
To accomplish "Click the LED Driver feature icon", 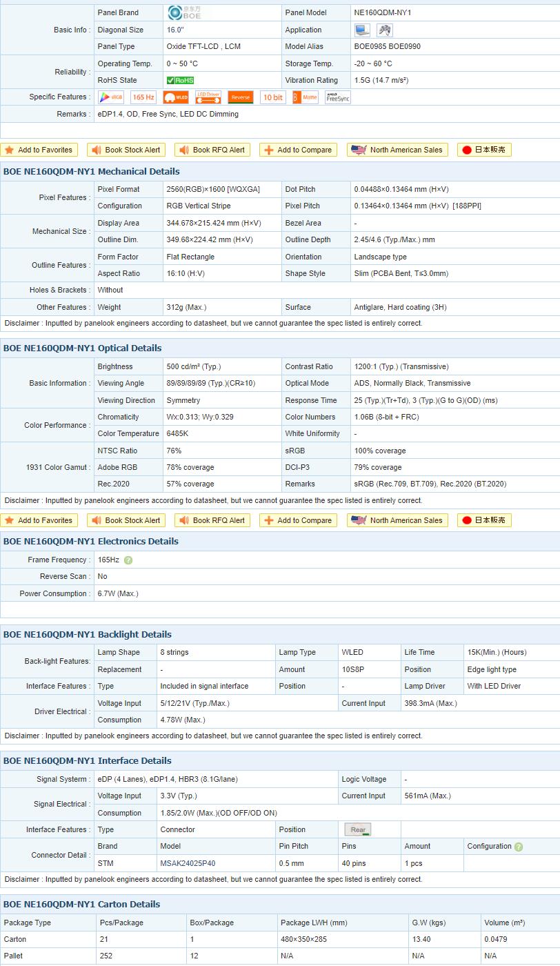I will 208,97.
